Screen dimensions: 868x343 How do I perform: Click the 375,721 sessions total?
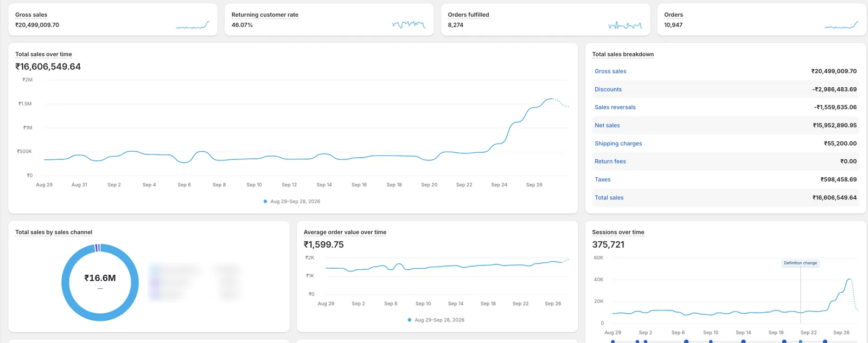[608, 244]
